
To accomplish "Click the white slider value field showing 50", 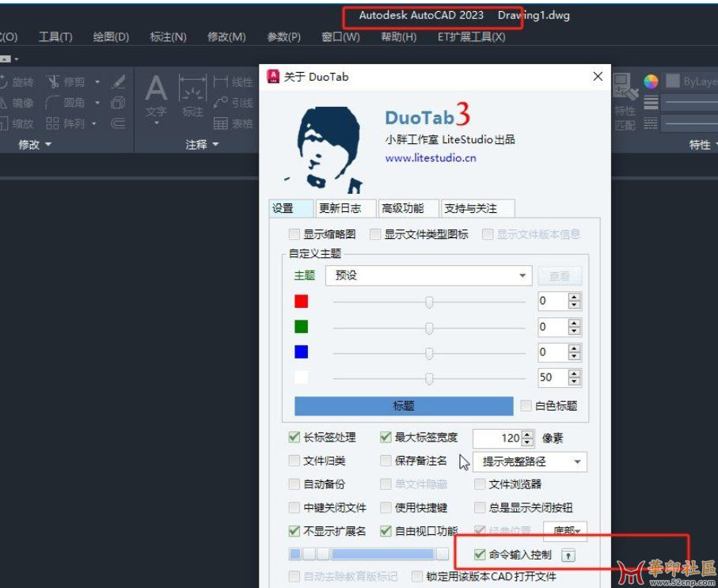I will pos(553,377).
